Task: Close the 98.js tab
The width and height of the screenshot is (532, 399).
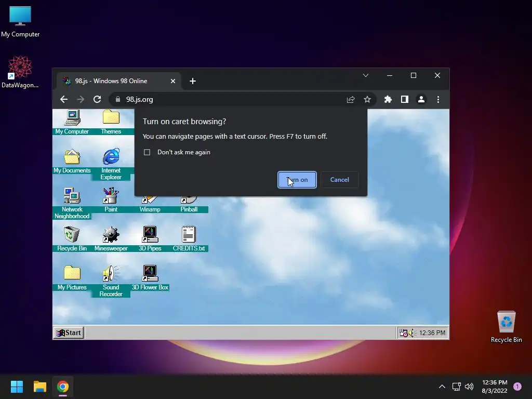Action: click(173, 81)
